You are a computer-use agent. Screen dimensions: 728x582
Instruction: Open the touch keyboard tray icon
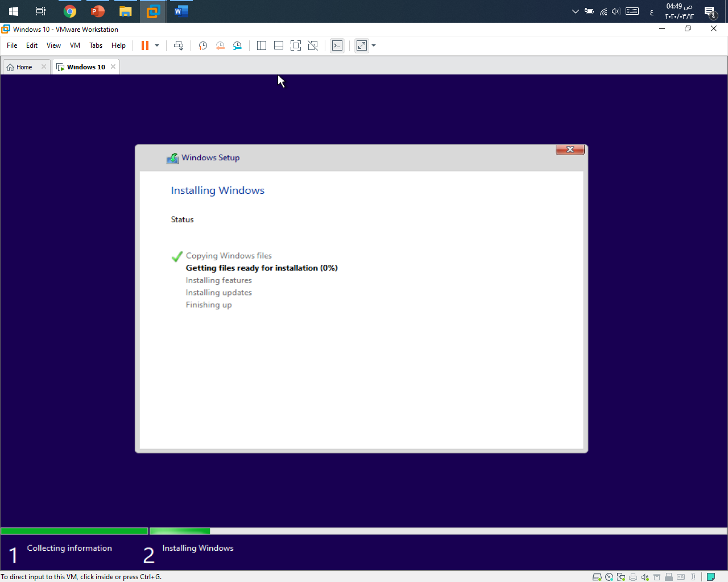coord(632,11)
